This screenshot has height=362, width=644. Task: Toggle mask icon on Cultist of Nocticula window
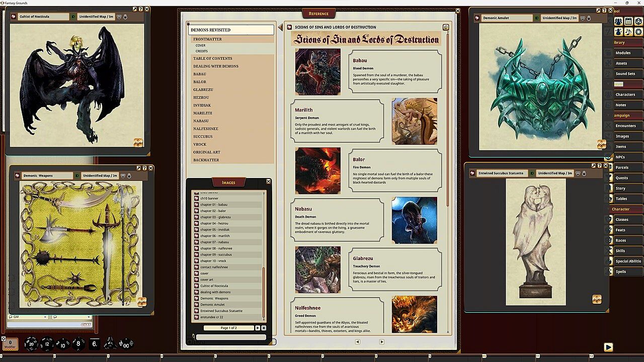(119, 17)
